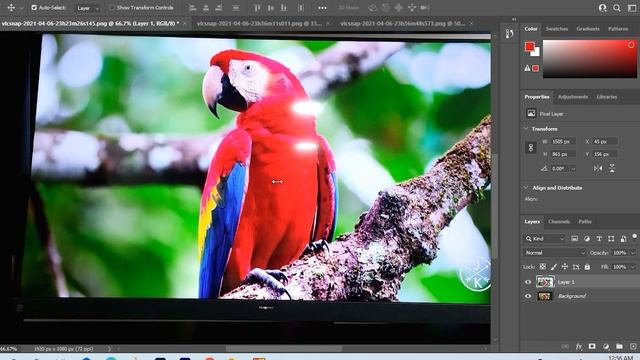Screen dimensions: 640x360
Task: Click the Align right edges icon
Action: coord(219,8)
